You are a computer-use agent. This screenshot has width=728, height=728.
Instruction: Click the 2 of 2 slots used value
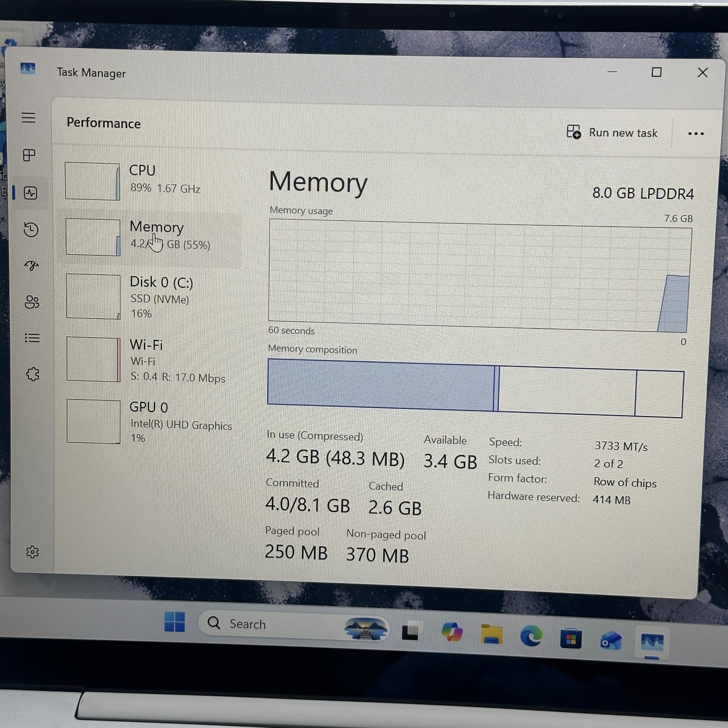608,464
